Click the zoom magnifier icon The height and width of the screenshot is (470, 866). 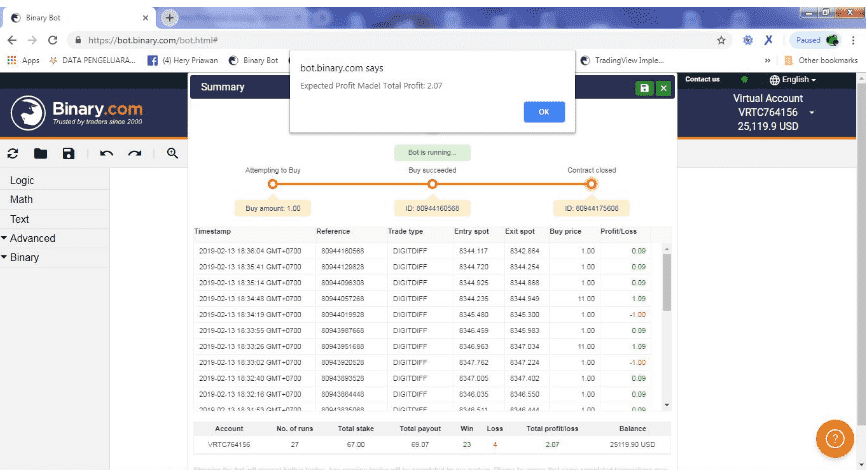[172, 154]
